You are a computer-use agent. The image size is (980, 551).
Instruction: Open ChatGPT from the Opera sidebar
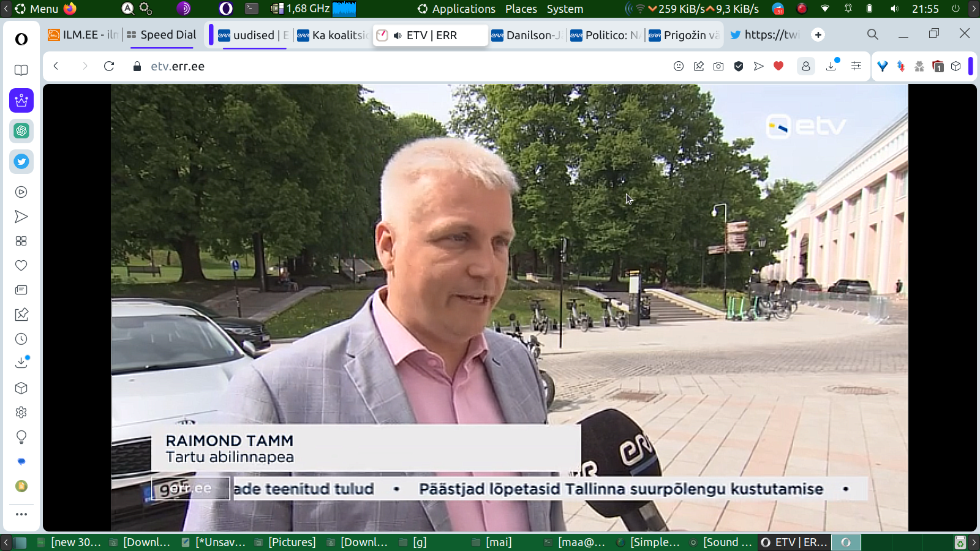click(21, 131)
